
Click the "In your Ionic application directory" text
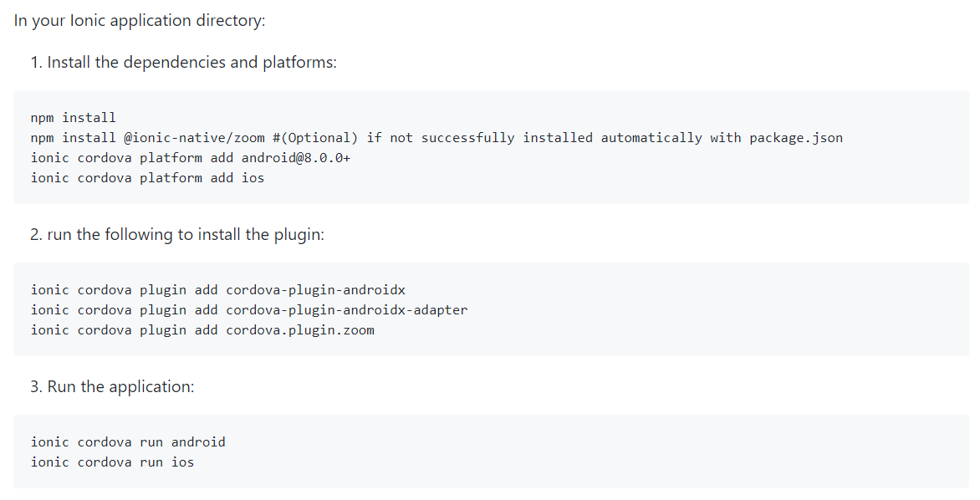click(139, 20)
